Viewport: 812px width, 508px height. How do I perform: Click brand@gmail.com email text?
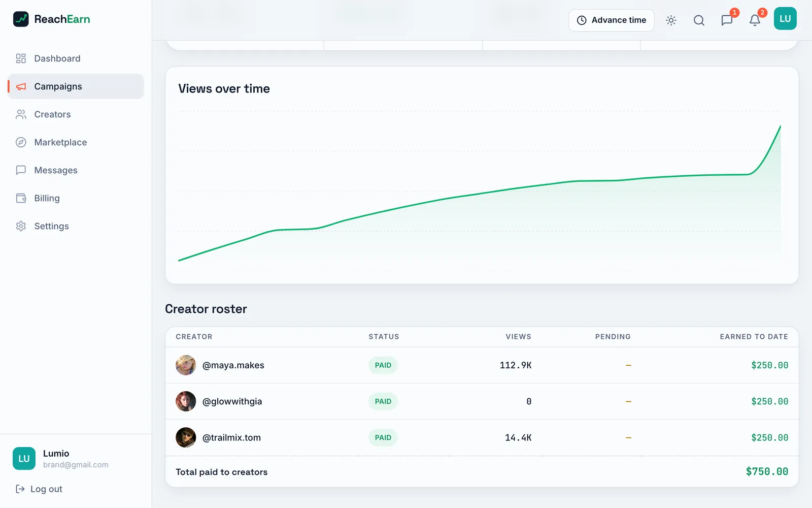[x=76, y=465]
